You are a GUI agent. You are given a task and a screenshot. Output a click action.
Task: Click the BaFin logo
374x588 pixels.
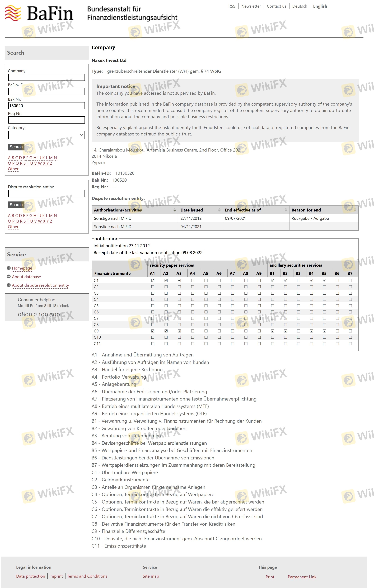[x=39, y=14]
